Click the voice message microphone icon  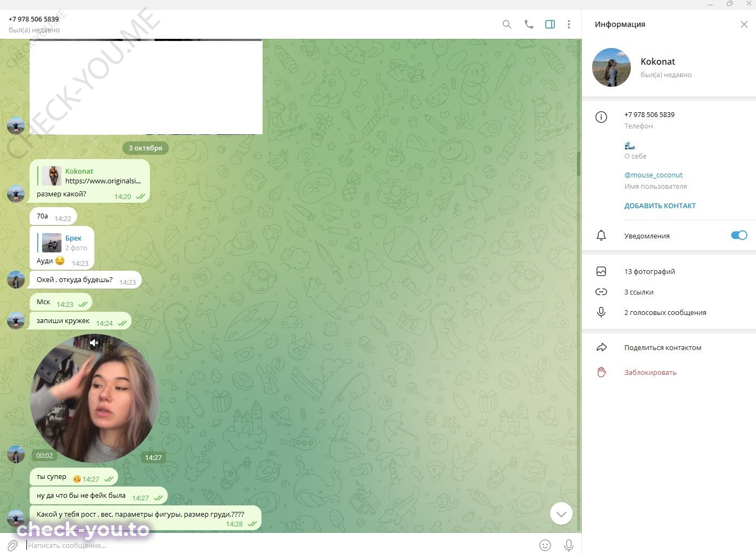tap(568, 545)
